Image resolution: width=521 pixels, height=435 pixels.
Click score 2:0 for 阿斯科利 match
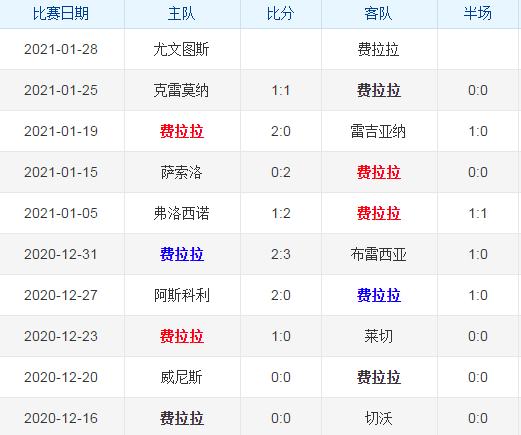point(281,295)
